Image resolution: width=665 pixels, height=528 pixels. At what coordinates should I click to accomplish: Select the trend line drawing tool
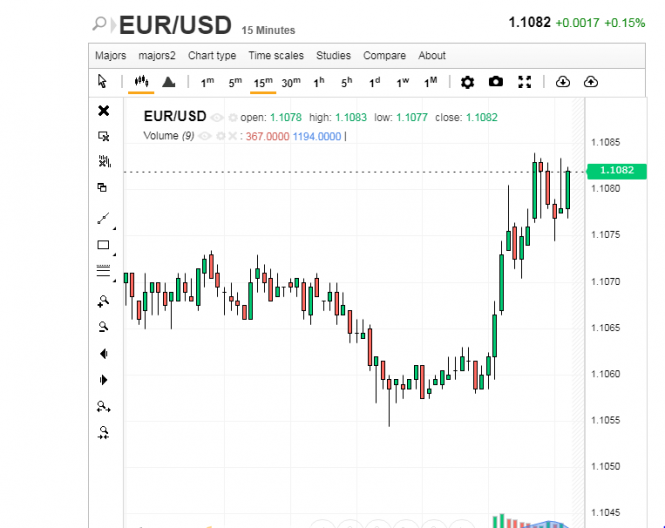click(x=103, y=218)
